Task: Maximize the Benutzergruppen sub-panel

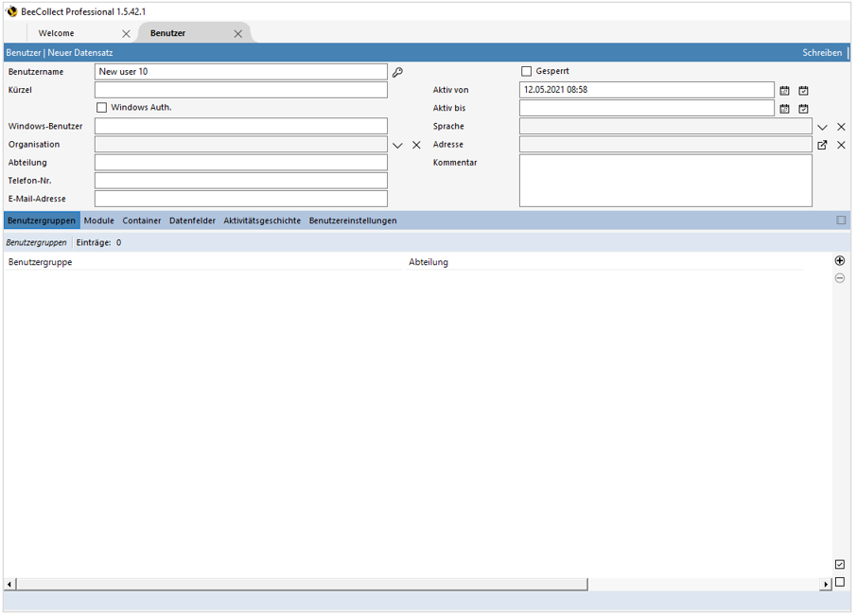Action: click(841, 220)
